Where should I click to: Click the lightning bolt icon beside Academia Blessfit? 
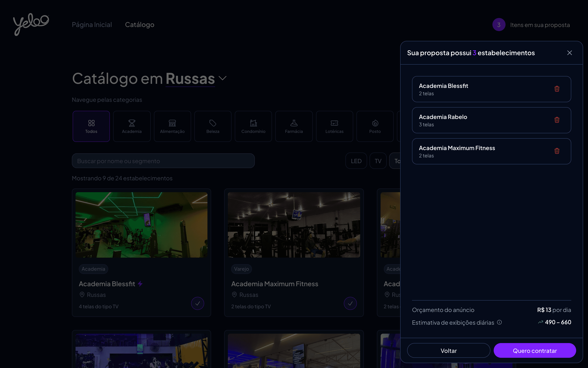point(140,284)
